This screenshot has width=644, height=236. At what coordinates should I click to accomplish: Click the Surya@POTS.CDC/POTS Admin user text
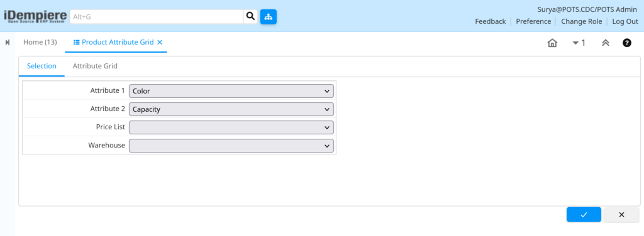[x=587, y=9]
